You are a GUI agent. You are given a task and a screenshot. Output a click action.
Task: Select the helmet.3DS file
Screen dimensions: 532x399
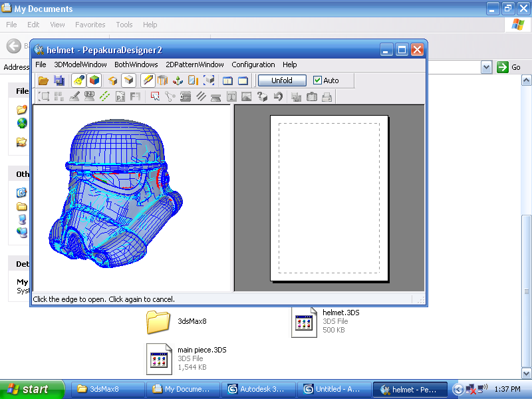click(x=326, y=321)
